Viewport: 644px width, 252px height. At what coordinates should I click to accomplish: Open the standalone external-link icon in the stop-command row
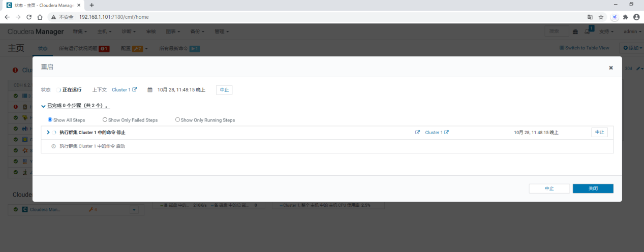(x=417, y=133)
